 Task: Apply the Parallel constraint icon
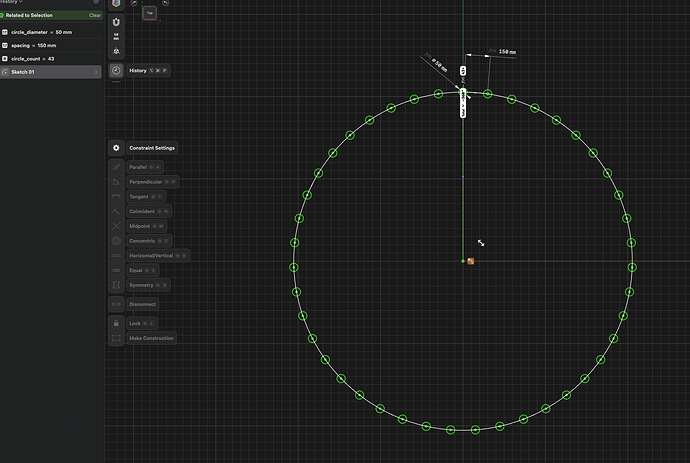[116, 167]
